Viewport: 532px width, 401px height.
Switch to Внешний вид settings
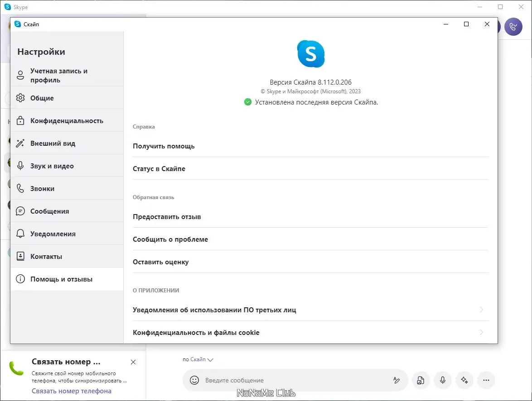click(x=67, y=143)
